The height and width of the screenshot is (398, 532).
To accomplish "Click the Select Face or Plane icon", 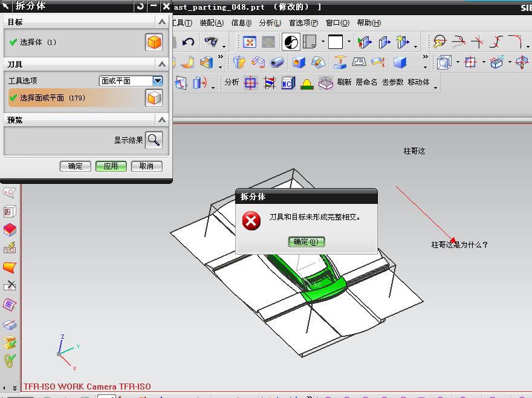I will [154, 98].
